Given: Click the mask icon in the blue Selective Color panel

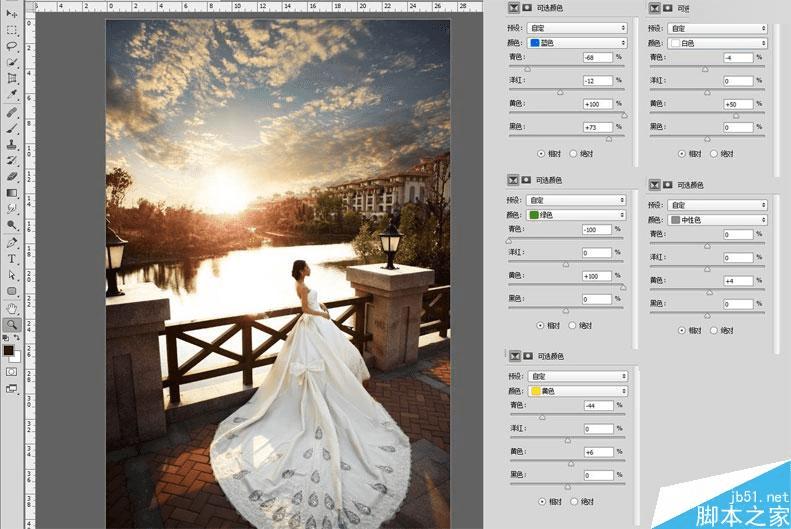Looking at the screenshot, I should coord(527,8).
